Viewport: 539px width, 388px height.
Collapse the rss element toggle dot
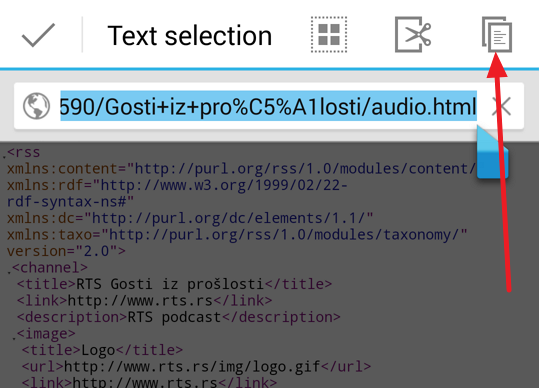4,156
